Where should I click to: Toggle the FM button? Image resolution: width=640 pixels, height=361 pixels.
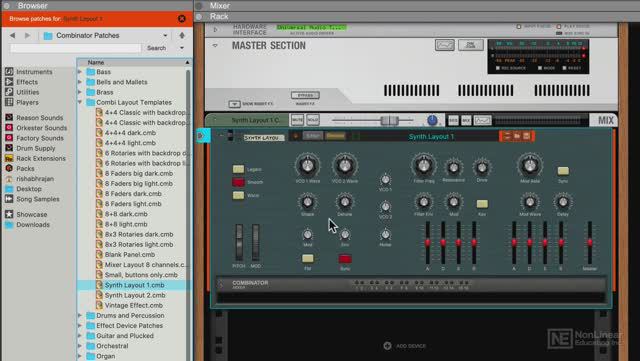point(308,258)
